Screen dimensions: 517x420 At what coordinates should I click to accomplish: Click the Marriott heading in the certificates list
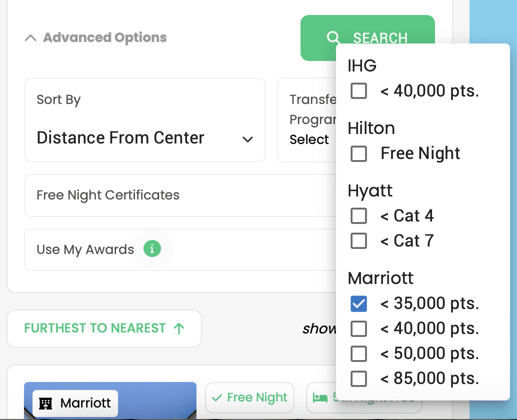(380, 278)
